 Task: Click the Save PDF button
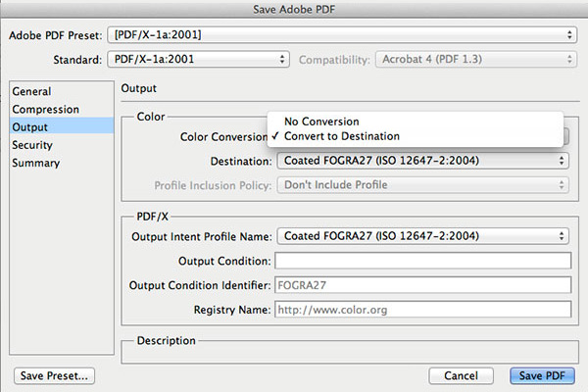542,376
